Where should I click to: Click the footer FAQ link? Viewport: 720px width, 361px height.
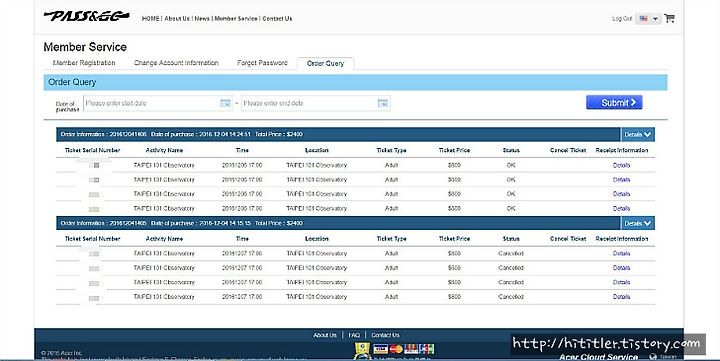(x=354, y=335)
